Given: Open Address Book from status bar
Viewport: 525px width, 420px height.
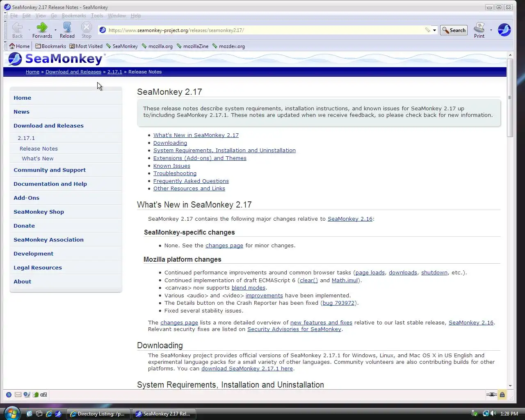Looking at the screenshot, I should click(x=35, y=395).
